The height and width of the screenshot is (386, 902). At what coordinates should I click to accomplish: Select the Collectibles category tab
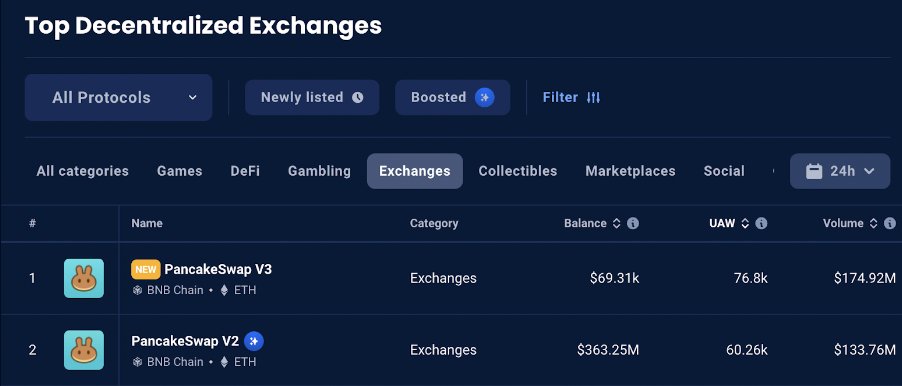(518, 171)
